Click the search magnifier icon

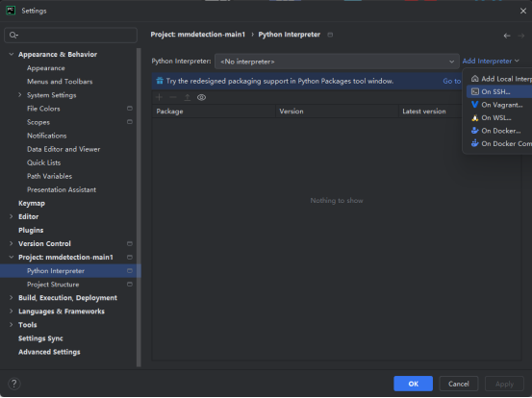click(x=13, y=35)
